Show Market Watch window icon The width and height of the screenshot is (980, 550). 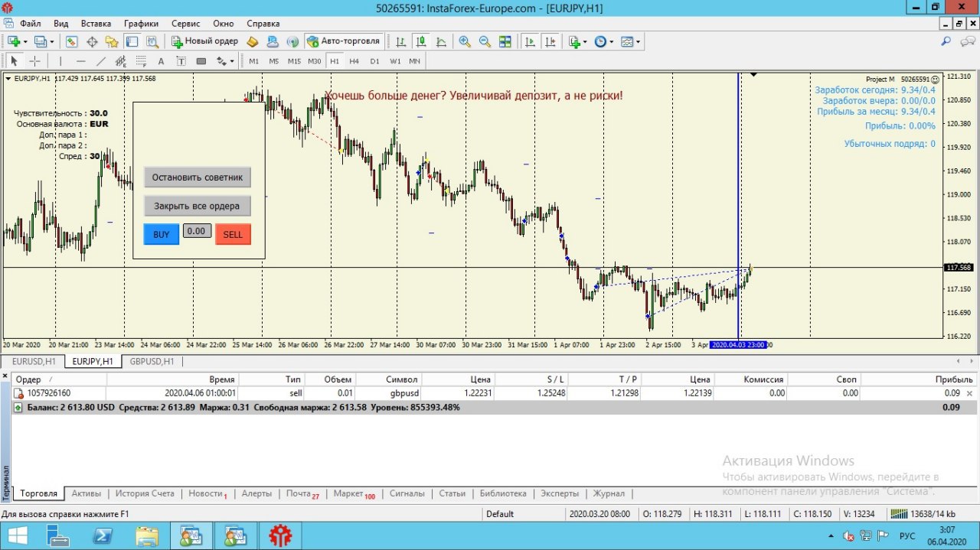pyautogui.click(x=72, y=41)
